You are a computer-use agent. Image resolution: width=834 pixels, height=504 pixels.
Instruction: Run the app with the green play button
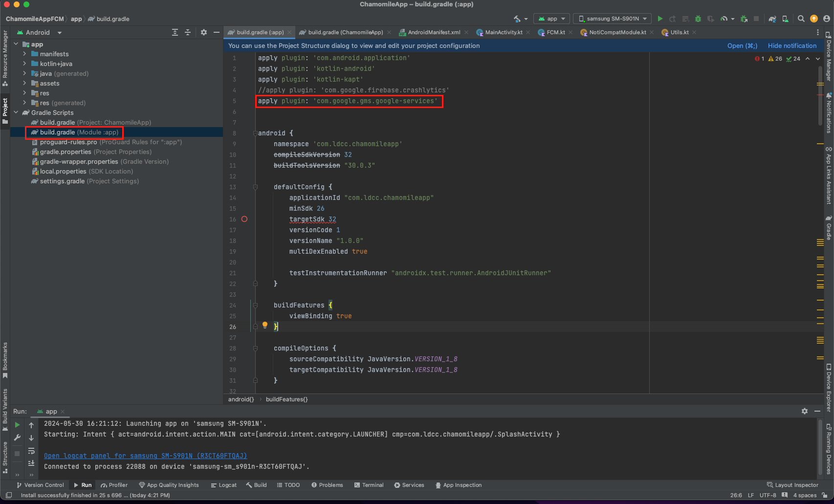tap(660, 19)
